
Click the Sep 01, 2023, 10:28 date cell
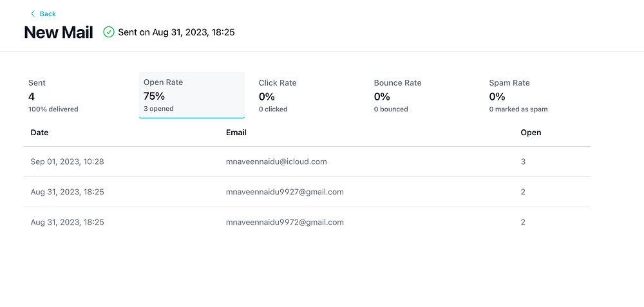click(67, 162)
